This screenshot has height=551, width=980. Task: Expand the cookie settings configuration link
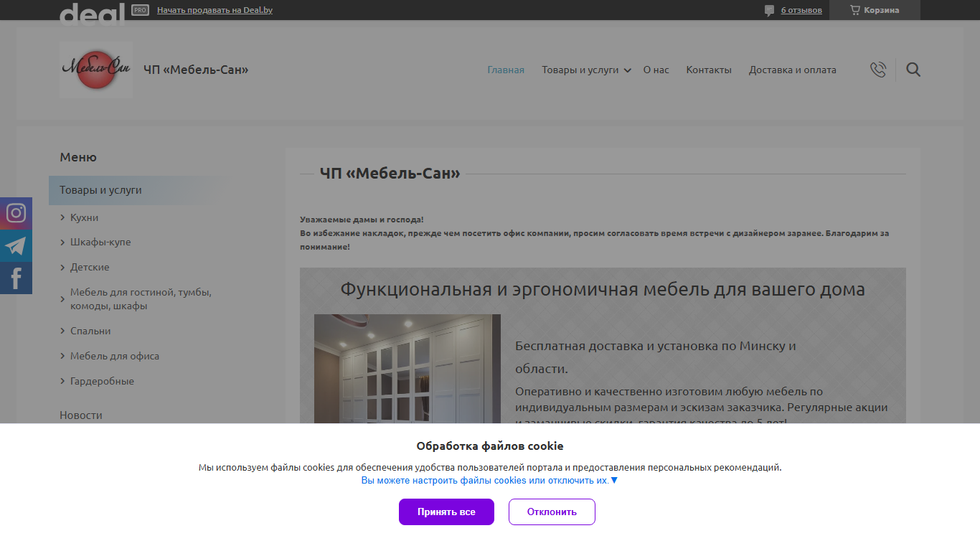pos(489,481)
